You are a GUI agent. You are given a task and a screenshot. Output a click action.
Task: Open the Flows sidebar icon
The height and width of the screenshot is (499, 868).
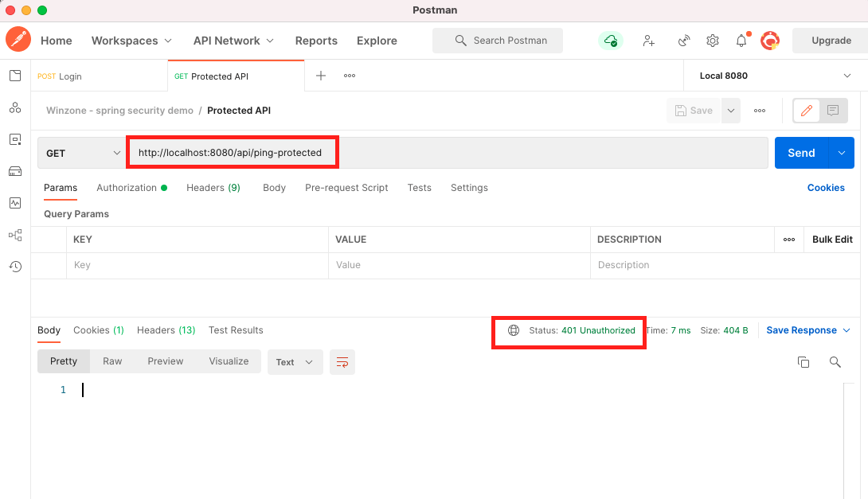pos(15,235)
